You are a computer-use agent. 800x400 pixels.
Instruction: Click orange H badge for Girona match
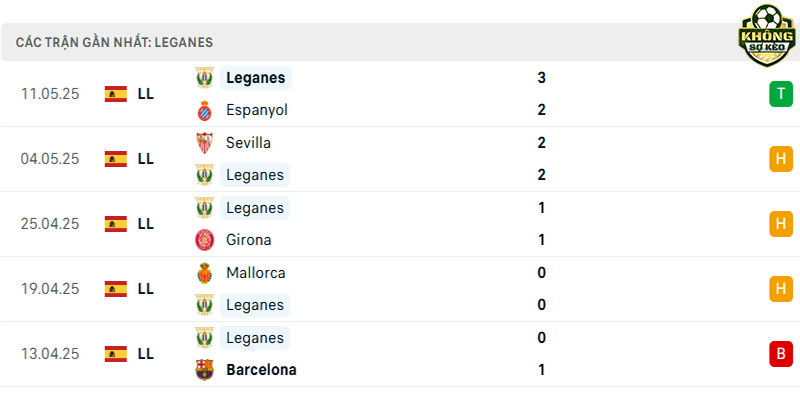(x=781, y=224)
